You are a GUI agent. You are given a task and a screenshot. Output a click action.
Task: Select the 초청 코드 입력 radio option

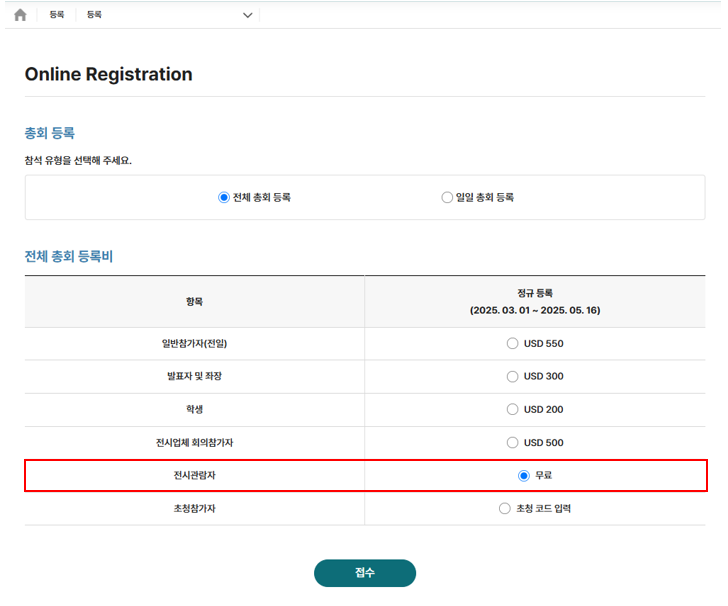click(x=505, y=508)
